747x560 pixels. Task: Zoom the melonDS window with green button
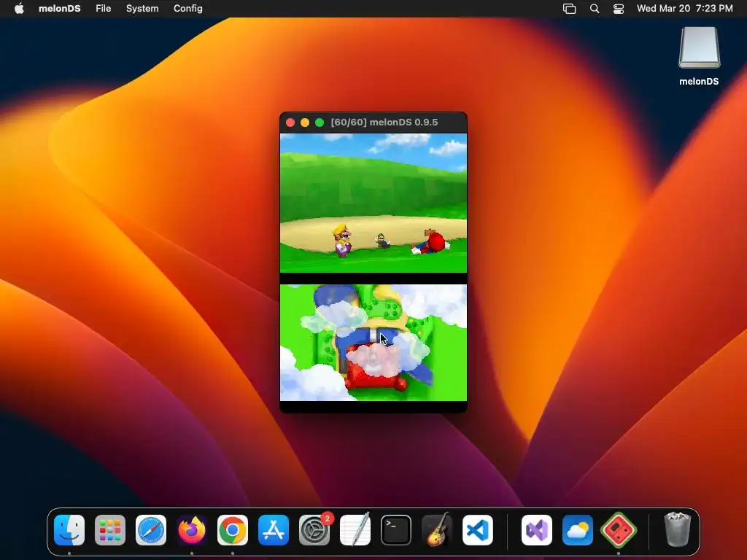point(320,122)
